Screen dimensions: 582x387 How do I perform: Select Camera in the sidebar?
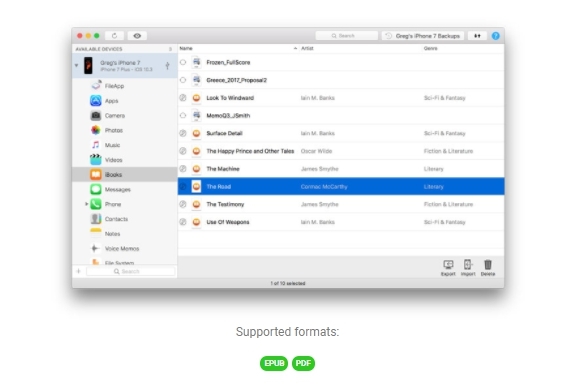(124, 115)
